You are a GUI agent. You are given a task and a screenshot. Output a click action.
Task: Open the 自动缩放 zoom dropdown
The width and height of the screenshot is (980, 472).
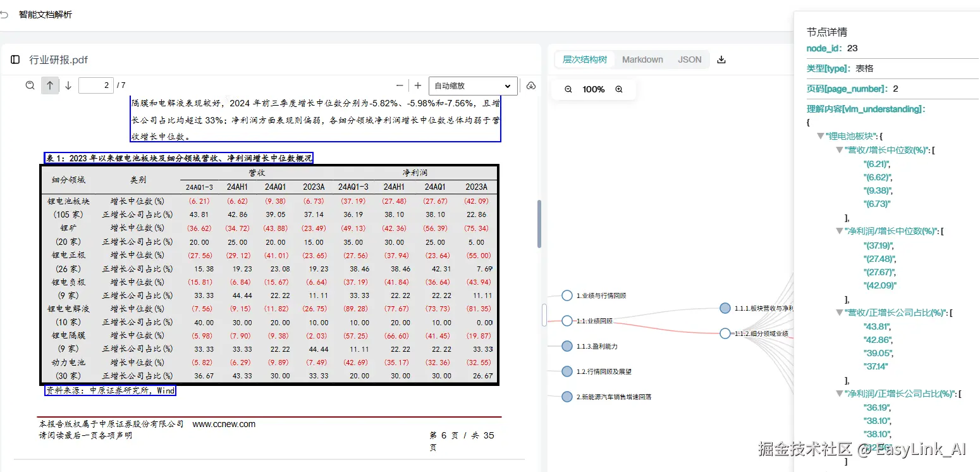pos(473,85)
